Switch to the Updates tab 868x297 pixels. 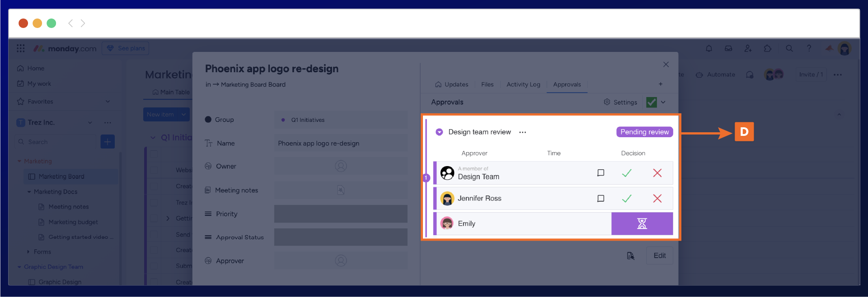[451, 84]
